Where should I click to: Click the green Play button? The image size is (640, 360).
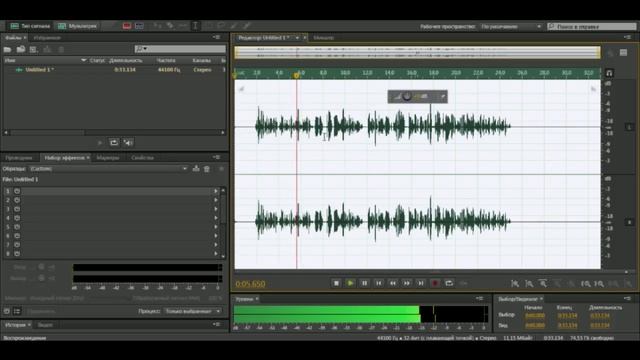(x=350, y=283)
